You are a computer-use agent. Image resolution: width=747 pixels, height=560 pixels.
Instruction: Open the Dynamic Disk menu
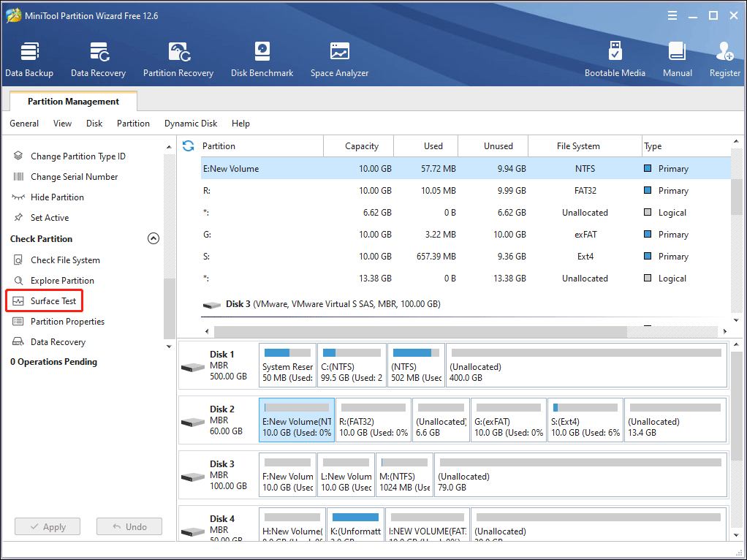point(191,124)
